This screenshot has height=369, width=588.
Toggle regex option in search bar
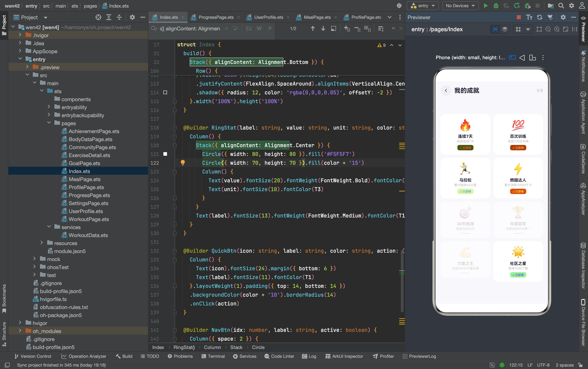coord(270,29)
